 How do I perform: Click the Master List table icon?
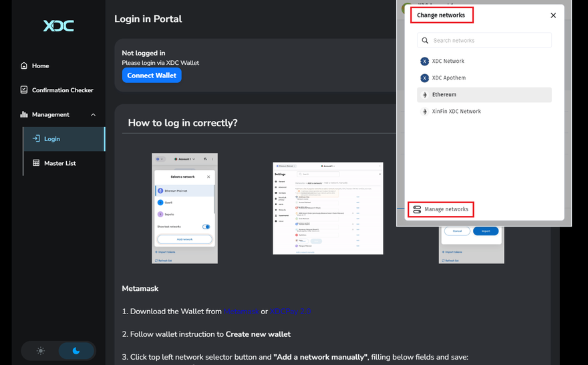pos(36,163)
